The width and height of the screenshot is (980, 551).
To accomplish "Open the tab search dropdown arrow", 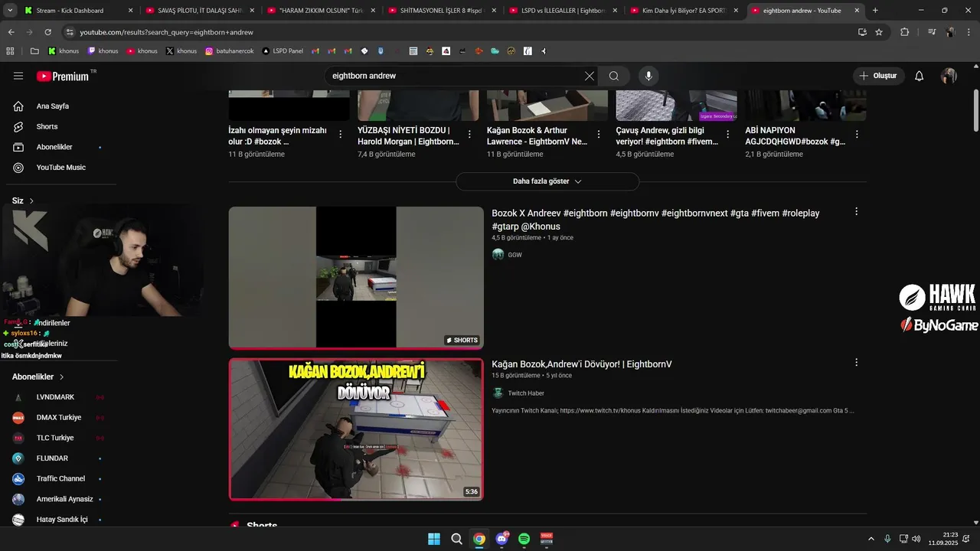I will pos(10,11).
